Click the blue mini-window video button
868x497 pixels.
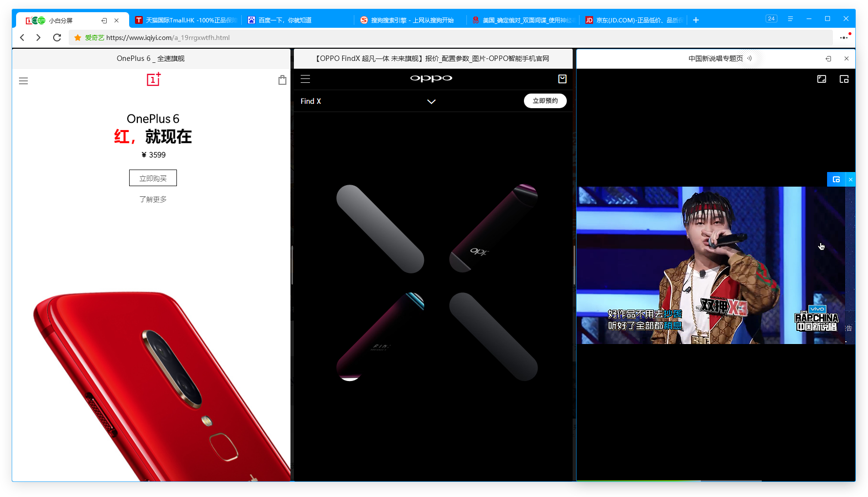click(x=836, y=179)
